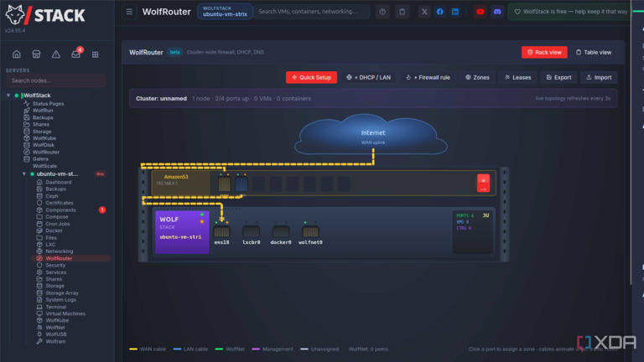The image size is (644, 362).
Task: Open Certificates under ubuntu-vm node
Action: [x=60, y=203]
